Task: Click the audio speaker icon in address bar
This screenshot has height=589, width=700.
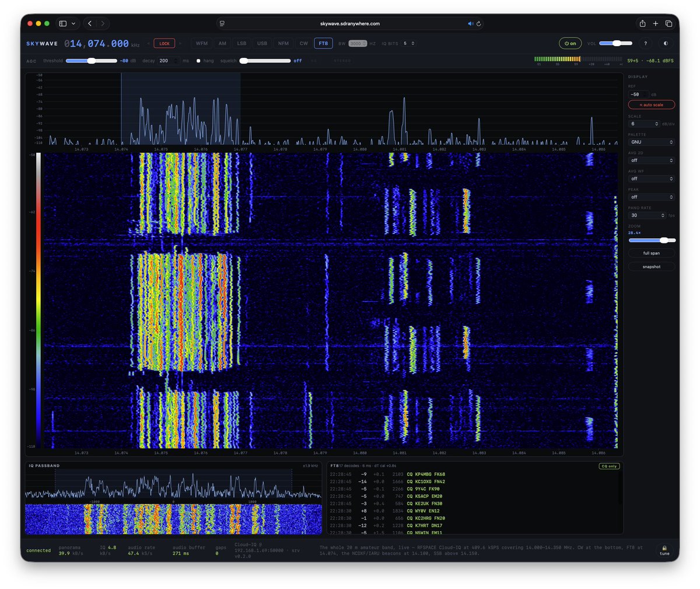Action: (x=470, y=24)
